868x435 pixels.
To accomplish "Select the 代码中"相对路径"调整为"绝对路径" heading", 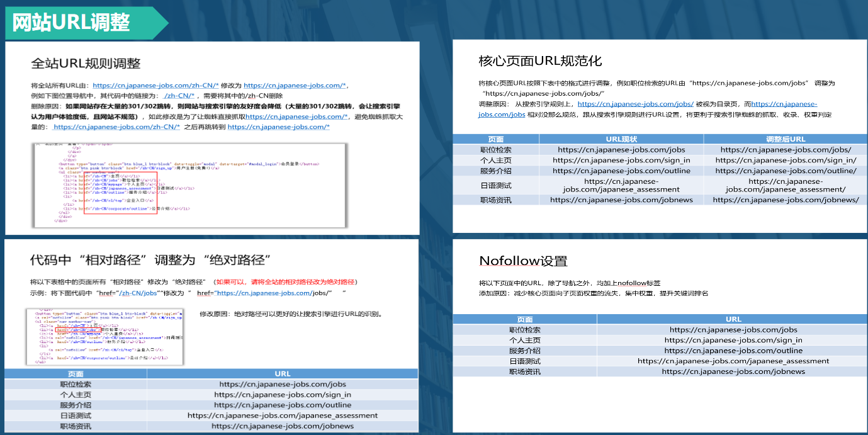I will click(150, 260).
